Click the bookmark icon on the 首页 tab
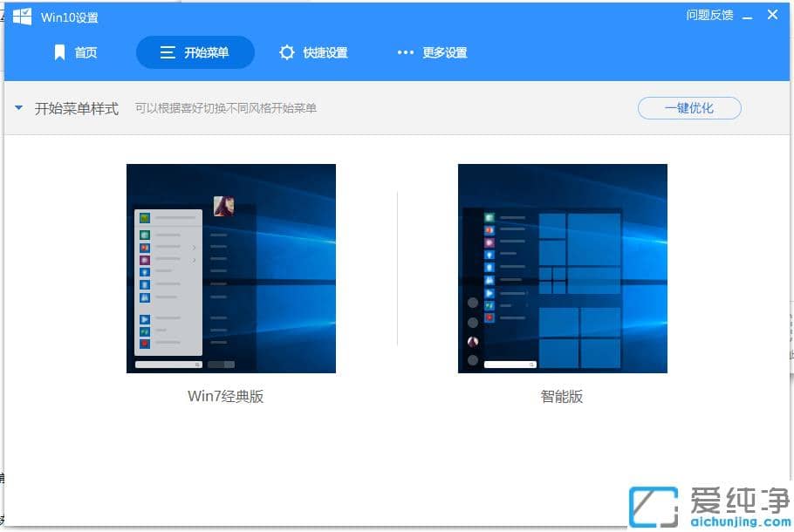The width and height of the screenshot is (794, 532). pyautogui.click(x=58, y=52)
